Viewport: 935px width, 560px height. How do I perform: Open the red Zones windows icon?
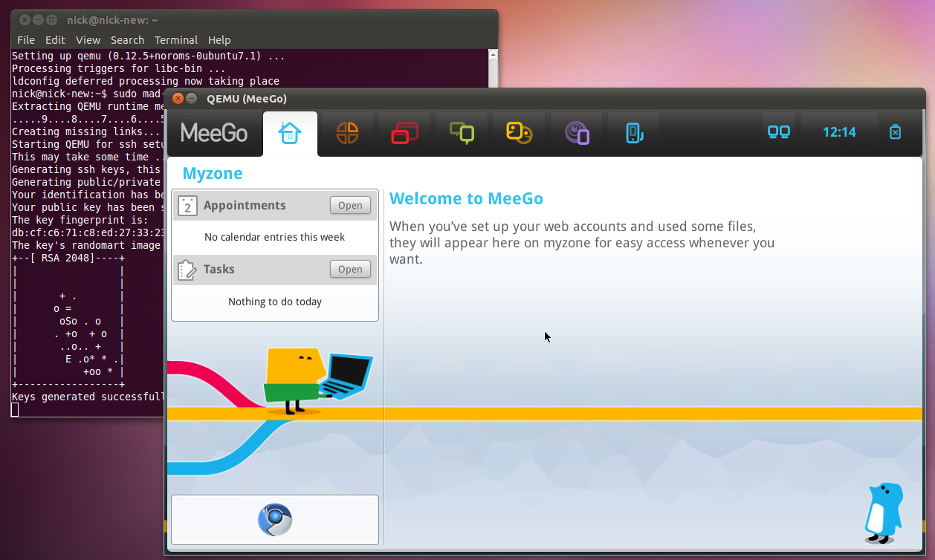(404, 133)
